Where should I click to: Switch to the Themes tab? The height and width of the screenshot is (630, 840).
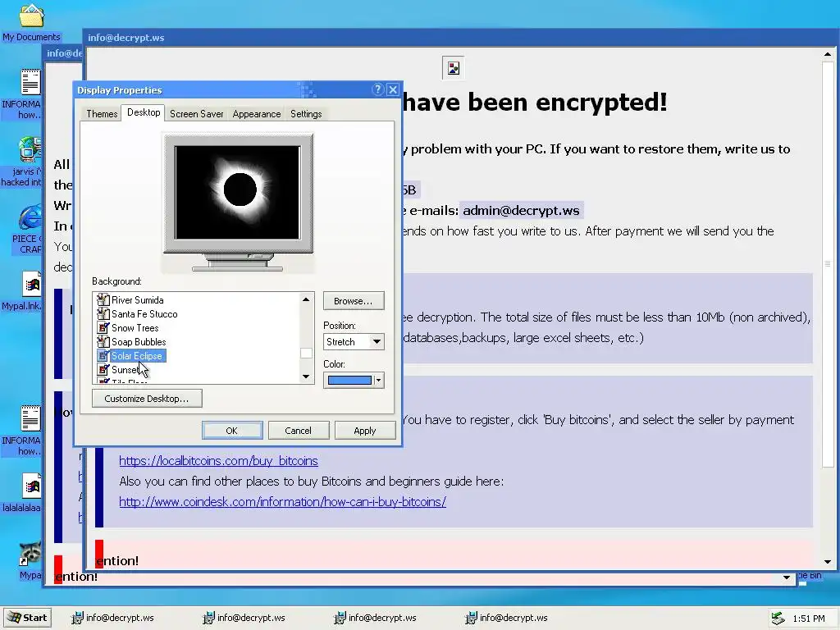tap(102, 113)
